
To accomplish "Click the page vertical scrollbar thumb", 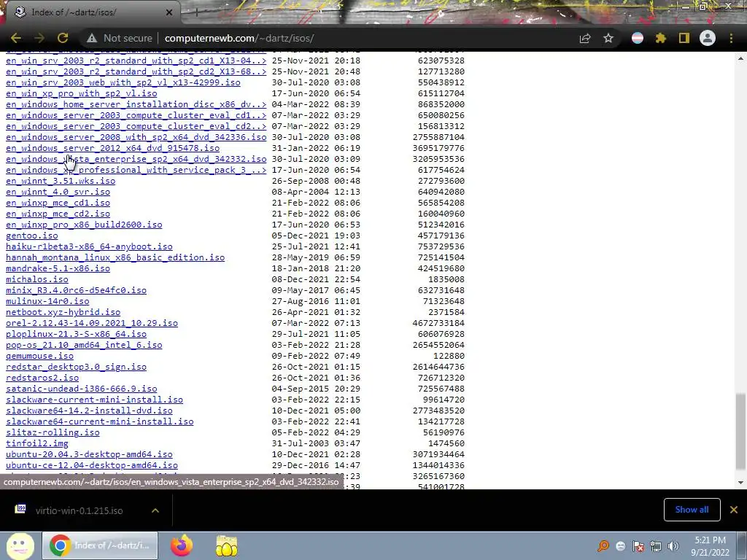I will (x=740, y=431).
